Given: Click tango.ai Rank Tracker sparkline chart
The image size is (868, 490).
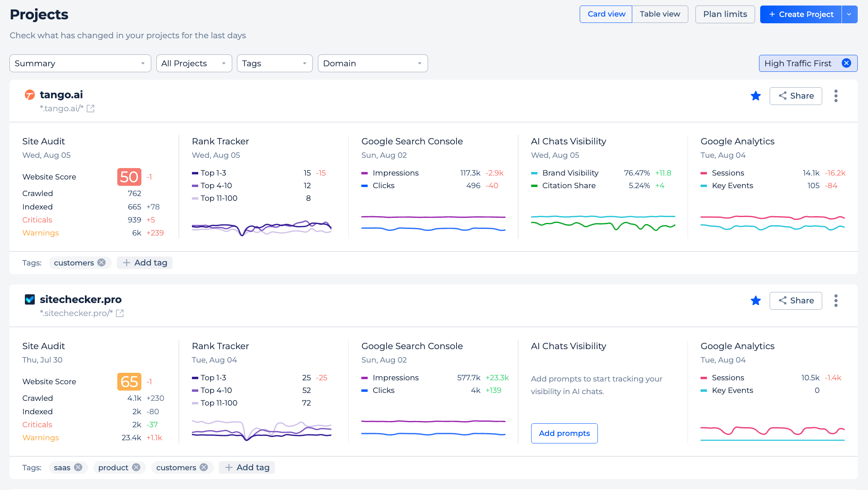Looking at the screenshot, I should pyautogui.click(x=261, y=228).
